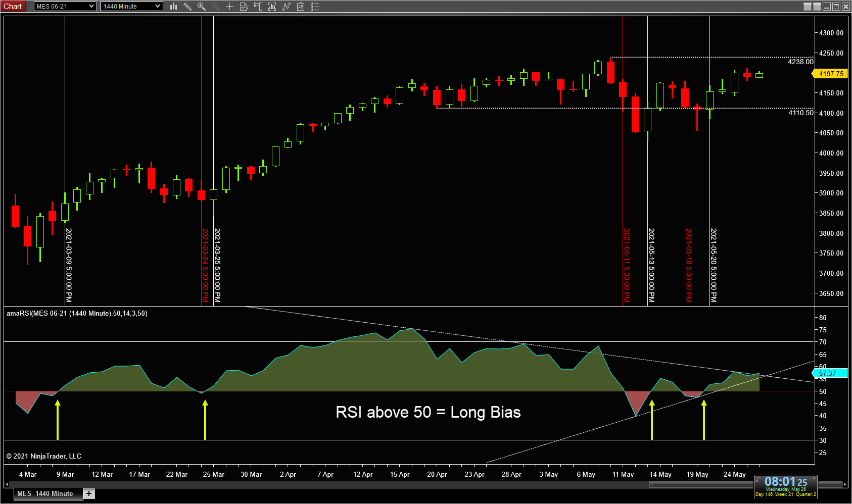The width and height of the screenshot is (852, 504).
Task: Open the Data Series icon
Action: click(x=272, y=7)
